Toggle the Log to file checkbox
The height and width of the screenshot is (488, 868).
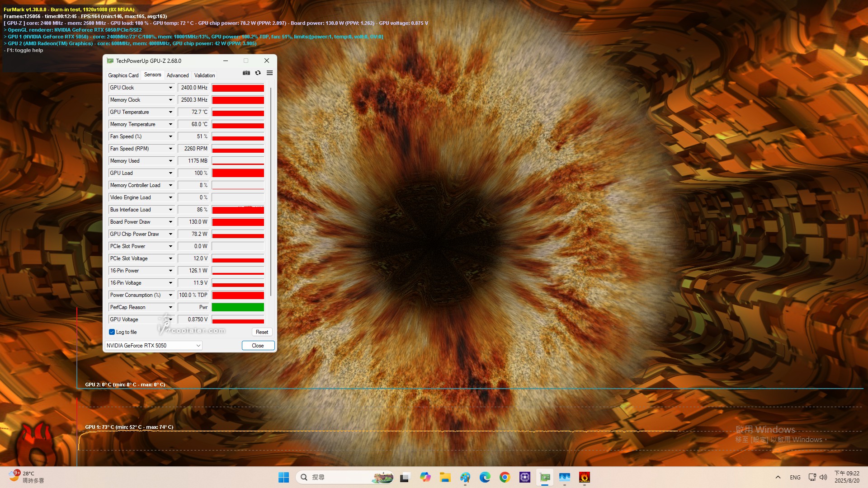pos(112,332)
